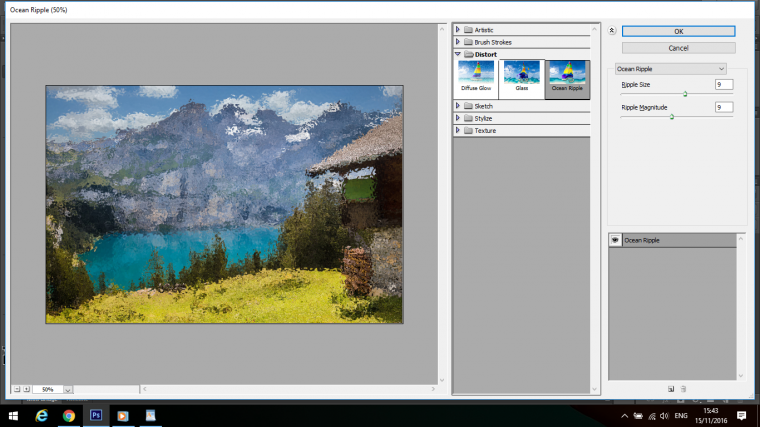
Task: Click the preview scroll-left arrow
Action: point(144,389)
